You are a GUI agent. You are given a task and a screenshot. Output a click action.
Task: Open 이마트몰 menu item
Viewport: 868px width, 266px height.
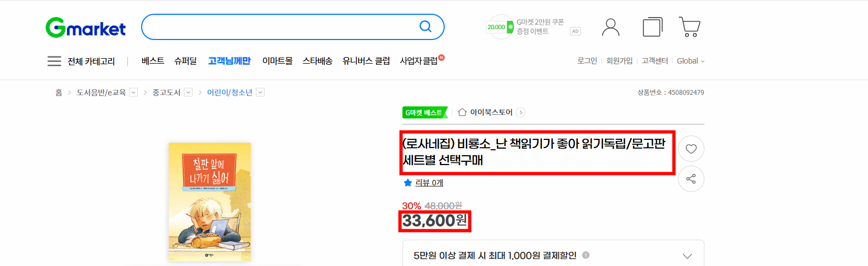[x=277, y=61]
